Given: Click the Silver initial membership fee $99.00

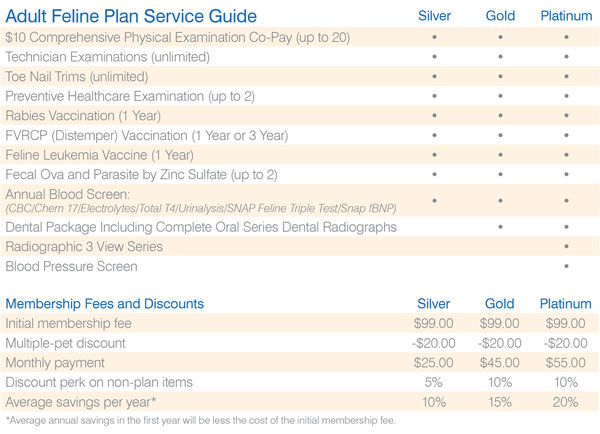Looking at the screenshot, I should (434, 323).
